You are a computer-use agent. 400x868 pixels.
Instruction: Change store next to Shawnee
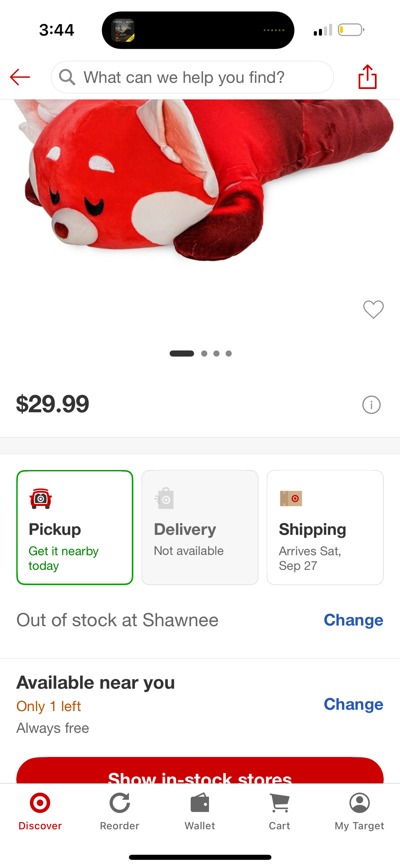(353, 620)
